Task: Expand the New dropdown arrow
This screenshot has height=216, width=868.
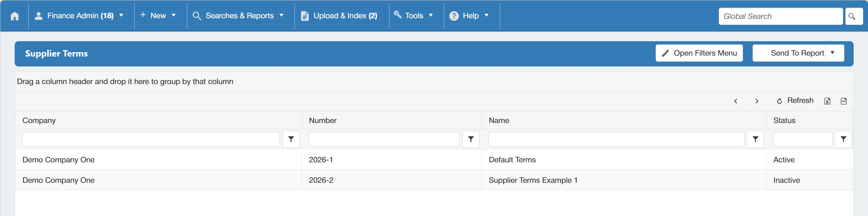Action: (x=173, y=16)
